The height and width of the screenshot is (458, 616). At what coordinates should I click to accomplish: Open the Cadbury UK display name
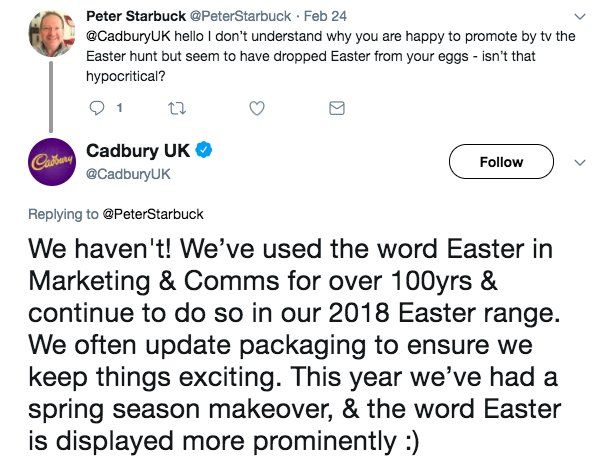(x=139, y=151)
